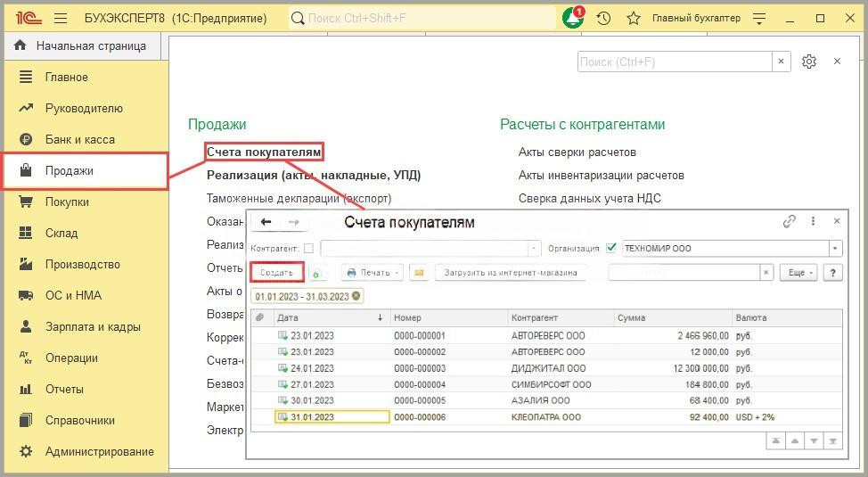Clear the list search field with x
Viewport: 868px width, 477px height.
point(766,273)
